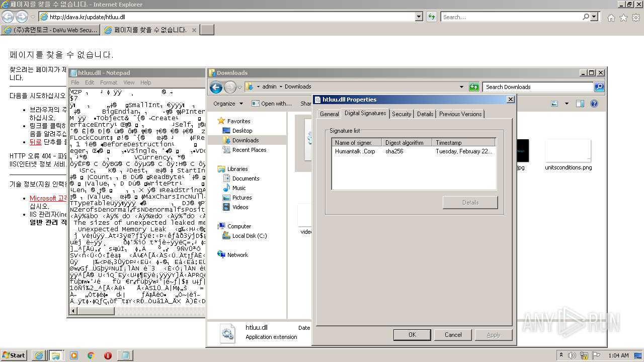This screenshot has width=644, height=362.
Task: Switch to the General tab
Action: pos(329,114)
